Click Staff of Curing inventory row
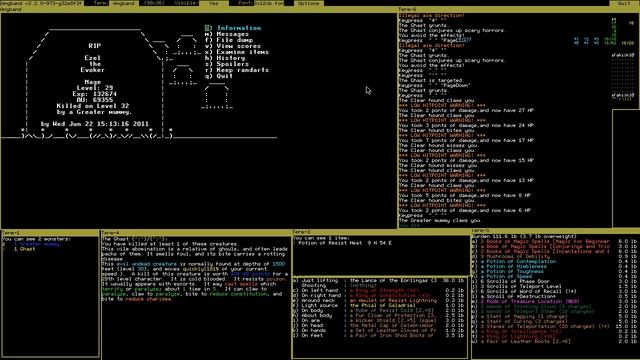This screenshot has width=640, height=360. tap(554, 321)
